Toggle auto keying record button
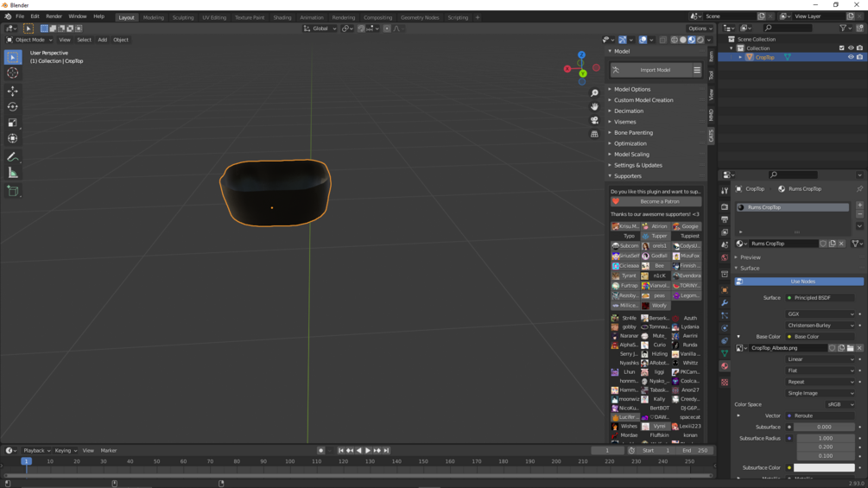The image size is (868, 488). pyautogui.click(x=320, y=450)
